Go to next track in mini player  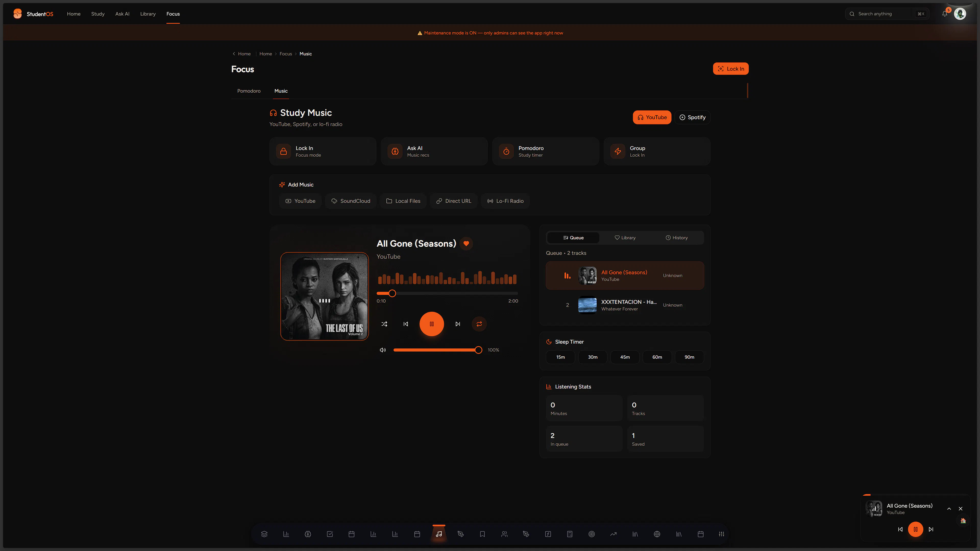click(931, 529)
